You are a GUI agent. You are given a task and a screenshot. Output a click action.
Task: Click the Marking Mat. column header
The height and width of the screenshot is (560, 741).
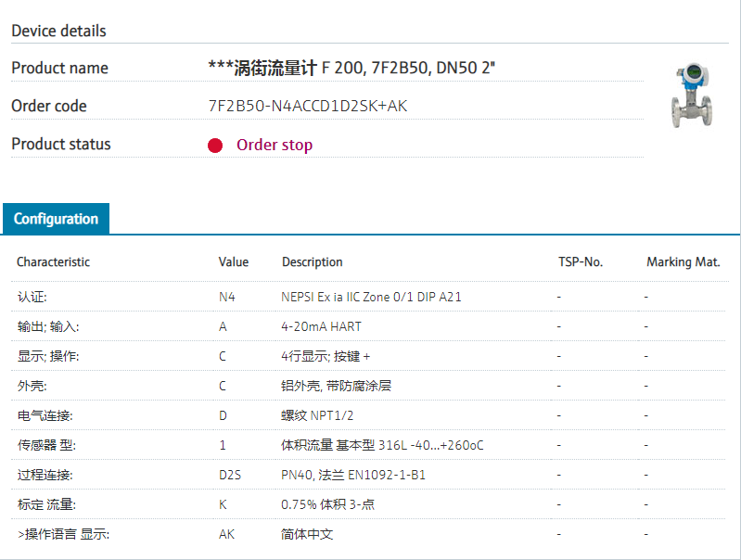[x=684, y=262]
